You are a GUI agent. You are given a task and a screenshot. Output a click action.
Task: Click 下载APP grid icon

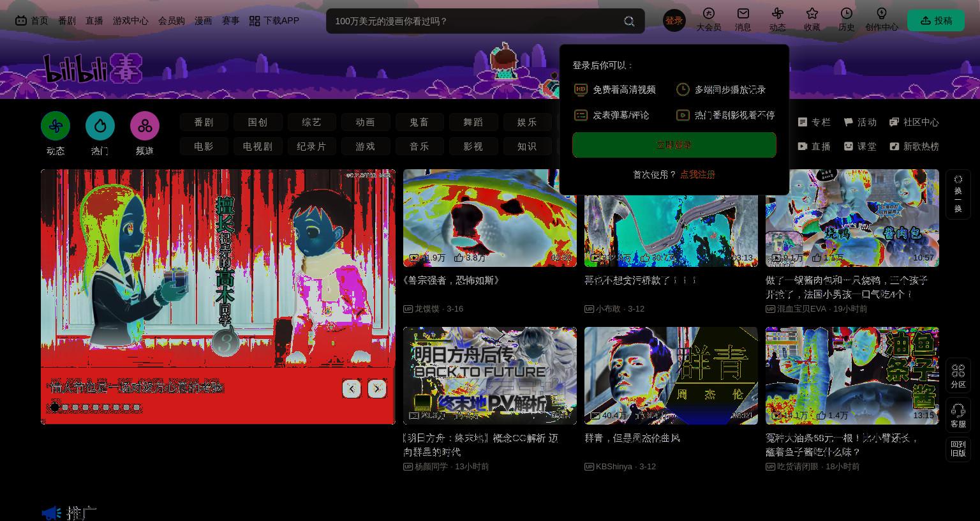pos(255,21)
